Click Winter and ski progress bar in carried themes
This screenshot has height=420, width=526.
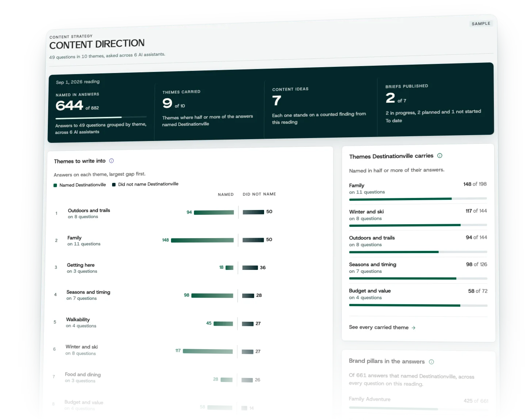[x=418, y=225]
